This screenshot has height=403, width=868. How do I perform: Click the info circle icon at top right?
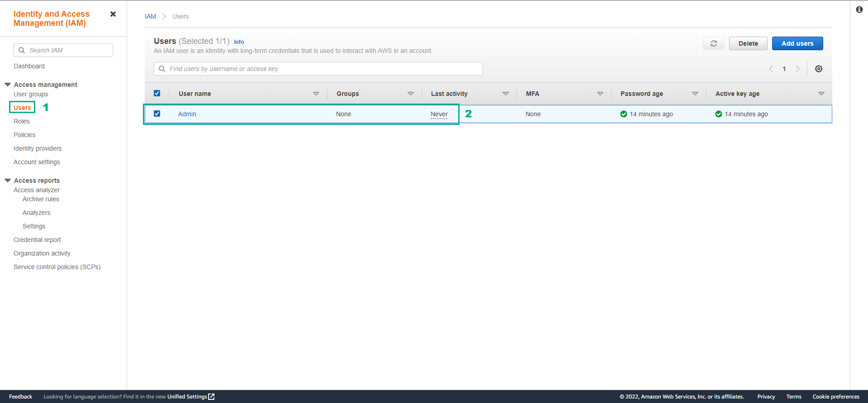859,9
